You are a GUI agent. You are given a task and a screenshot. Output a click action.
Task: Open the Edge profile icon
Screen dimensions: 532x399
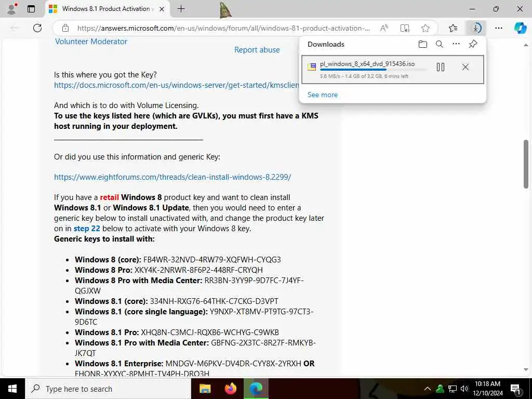pos(11,8)
